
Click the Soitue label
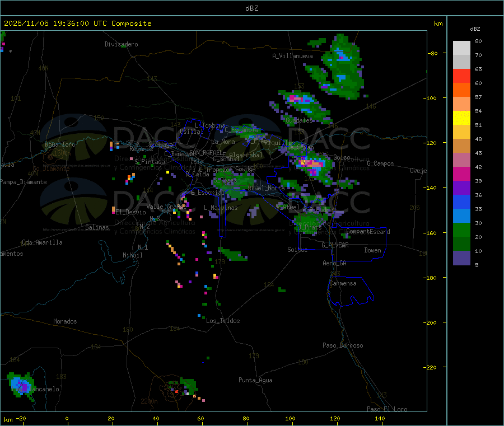[x=297, y=250]
